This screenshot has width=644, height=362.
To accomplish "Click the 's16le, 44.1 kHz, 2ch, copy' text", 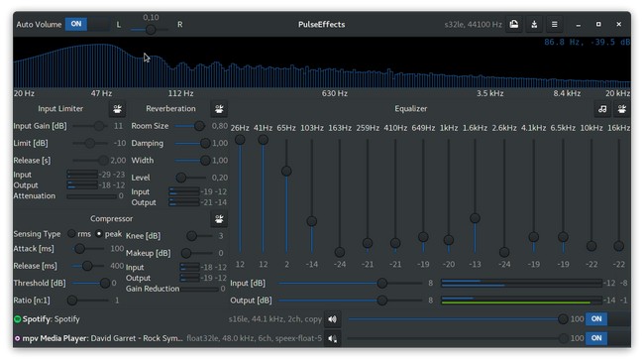I will tap(275, 319).
